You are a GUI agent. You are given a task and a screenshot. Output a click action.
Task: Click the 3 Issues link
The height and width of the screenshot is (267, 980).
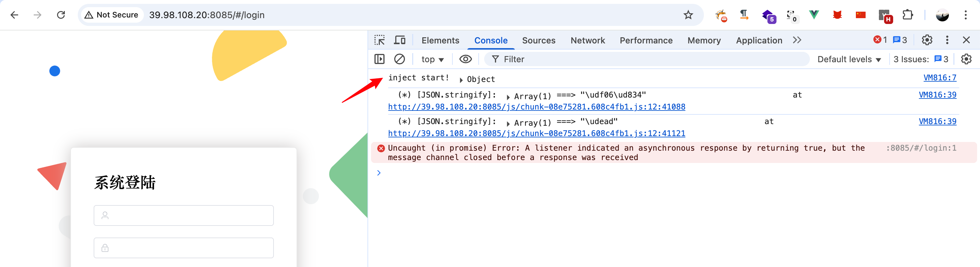pyautogui.click(x=921, y=59)
